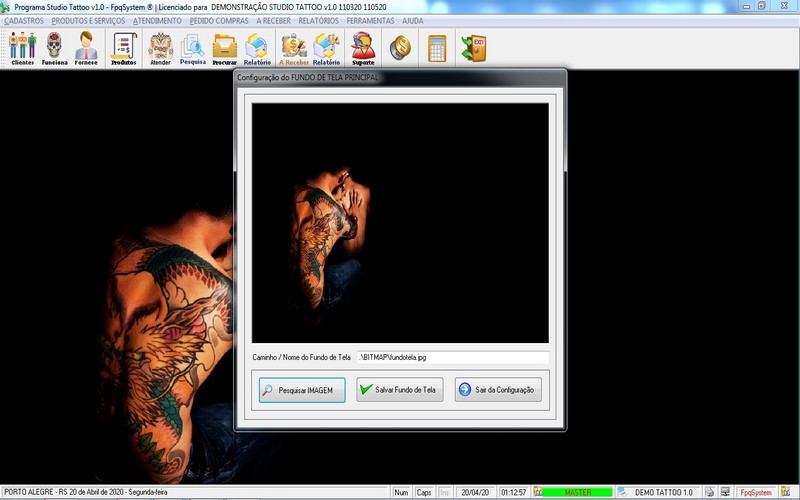Click the Caps indicator in status bar
The image size is (800, 500).
coord(423,492)
